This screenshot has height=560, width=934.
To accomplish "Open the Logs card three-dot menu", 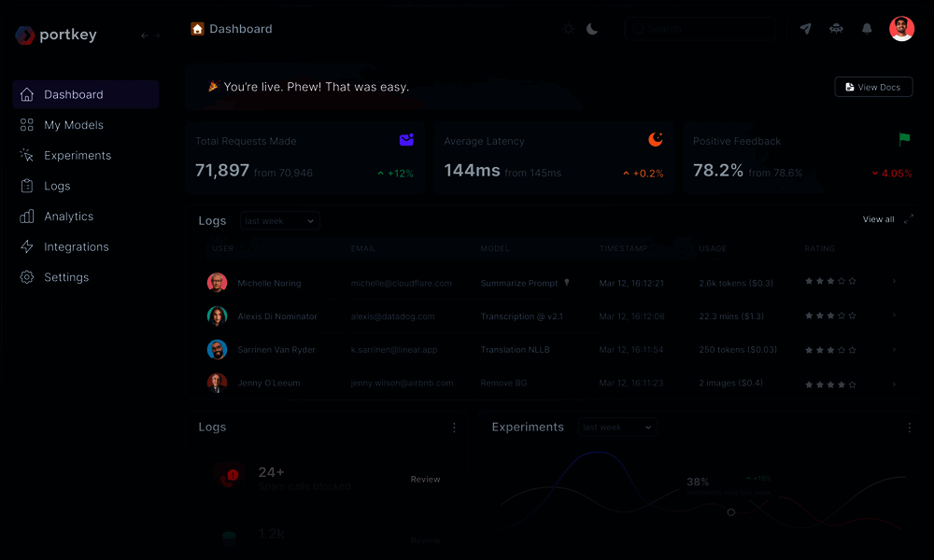I will point(454,427).
